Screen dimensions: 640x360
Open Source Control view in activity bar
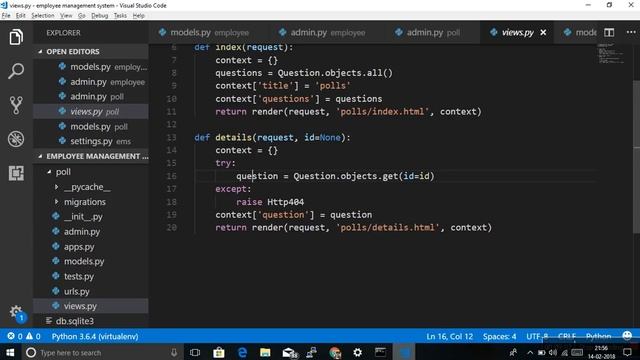click(16, 105)
